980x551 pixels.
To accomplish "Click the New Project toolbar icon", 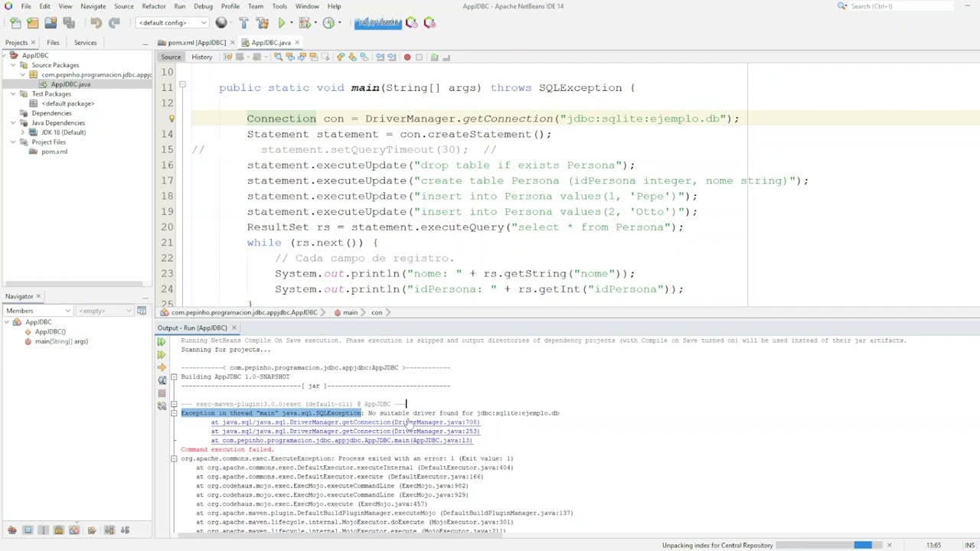I will click(32, 23).
